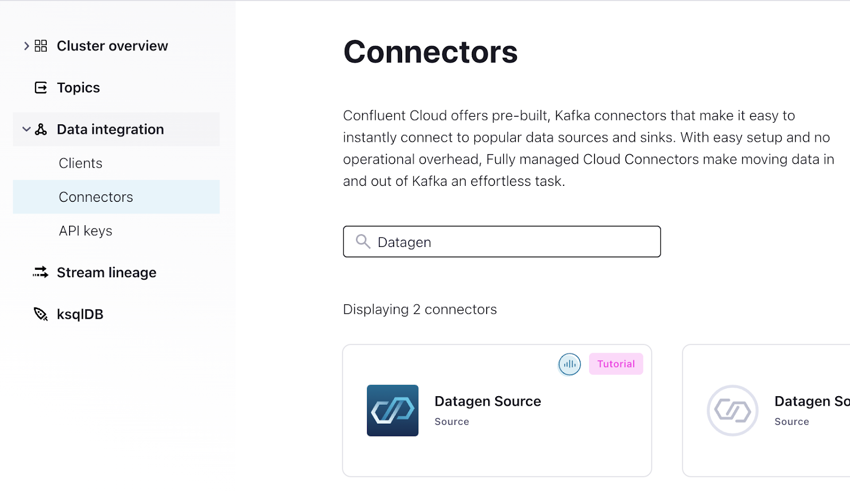Click the Data integration nodes icon
Viewport: 850px width, 504px height.
[41, 129]
